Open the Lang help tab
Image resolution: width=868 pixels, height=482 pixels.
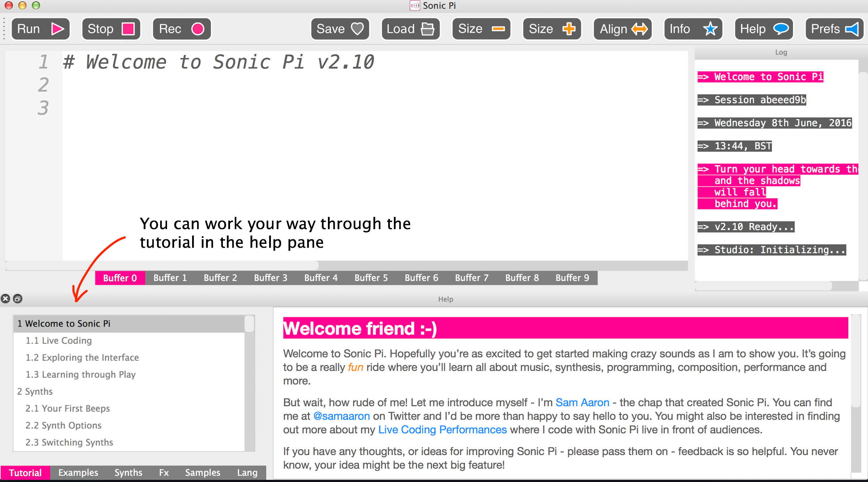pyautogui.click(x=247, y=473)
